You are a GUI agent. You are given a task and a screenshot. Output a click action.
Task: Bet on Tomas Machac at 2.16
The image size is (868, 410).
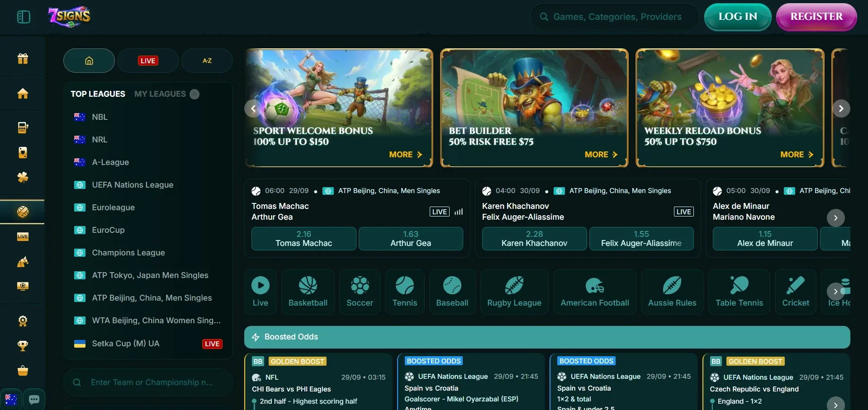click(x=304, y=239)
